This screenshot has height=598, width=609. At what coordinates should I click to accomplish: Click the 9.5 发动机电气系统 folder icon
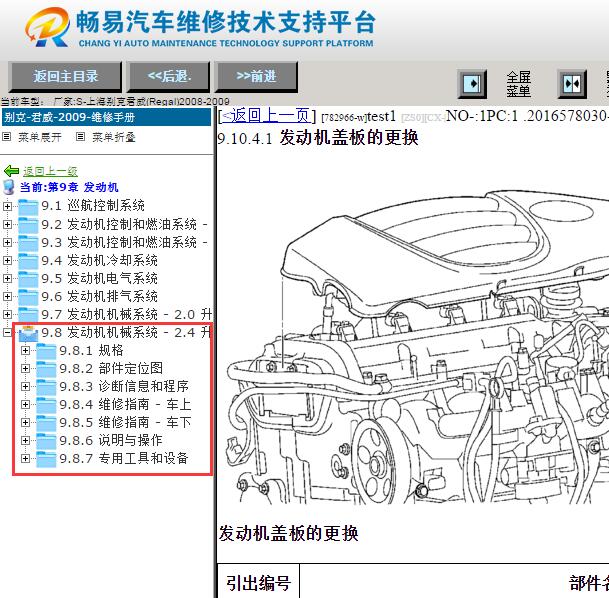[28, 278]
